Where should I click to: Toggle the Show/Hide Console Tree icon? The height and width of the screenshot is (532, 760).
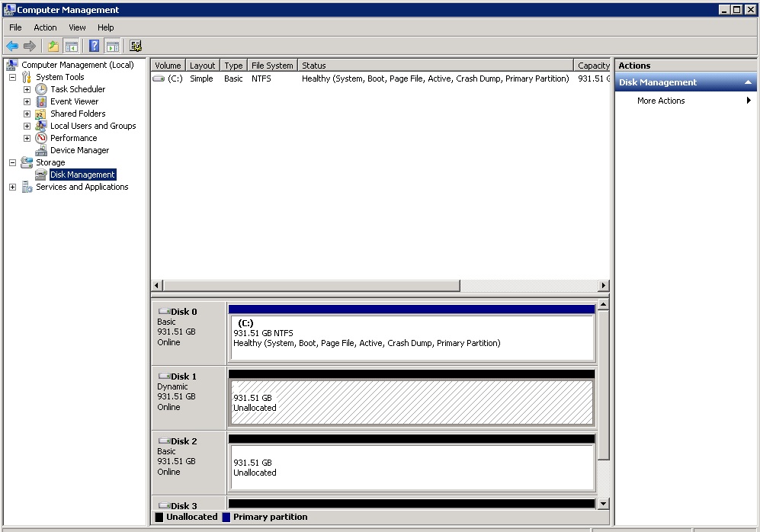click(x=71, y=46)
